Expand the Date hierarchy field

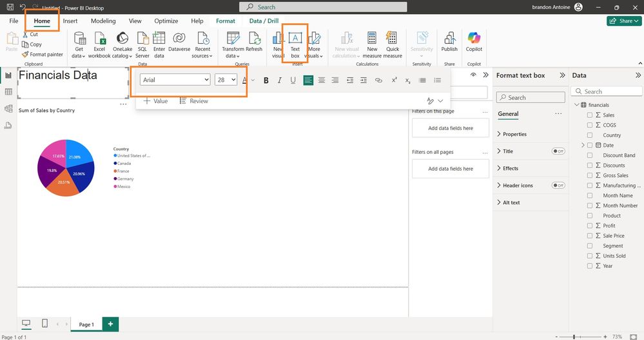(x=582, y=145)
